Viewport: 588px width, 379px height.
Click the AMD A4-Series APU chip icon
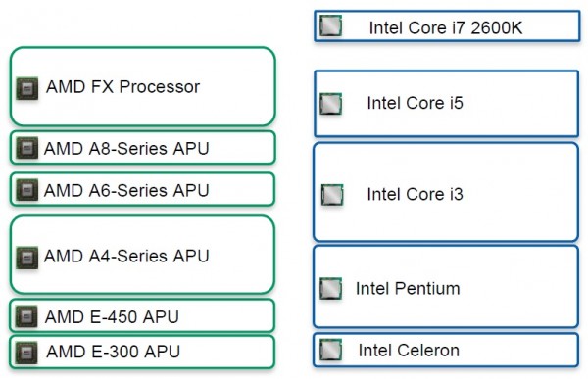pyautogui.click(x=27, y=258)
